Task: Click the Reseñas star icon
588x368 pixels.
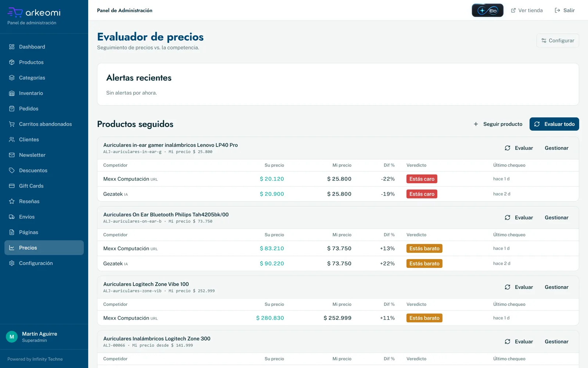Action: click(x=12, y=201)
